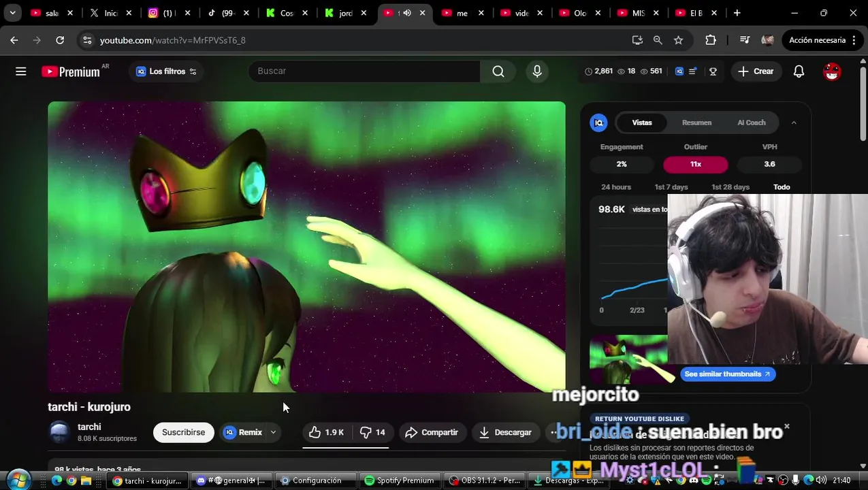Select the 24 hours range option

[616, 187]
